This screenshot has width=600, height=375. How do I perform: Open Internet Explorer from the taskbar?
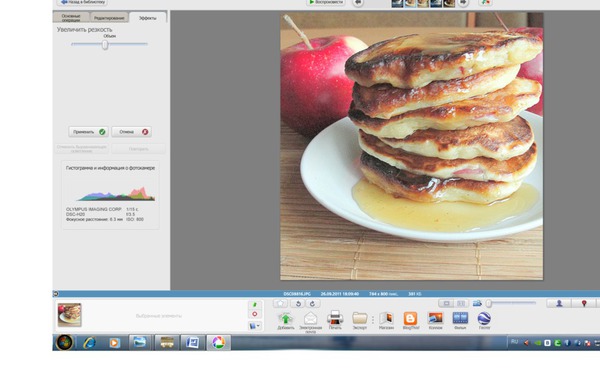pyautogui.click(x=89, y=342)
